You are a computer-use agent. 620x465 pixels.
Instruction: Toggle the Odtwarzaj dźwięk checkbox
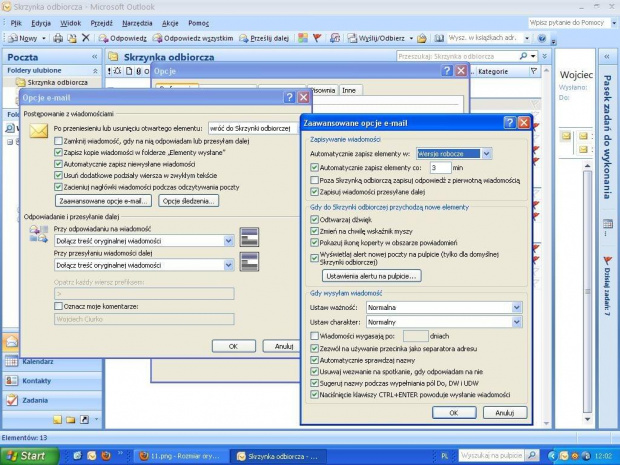pos(314,218)
